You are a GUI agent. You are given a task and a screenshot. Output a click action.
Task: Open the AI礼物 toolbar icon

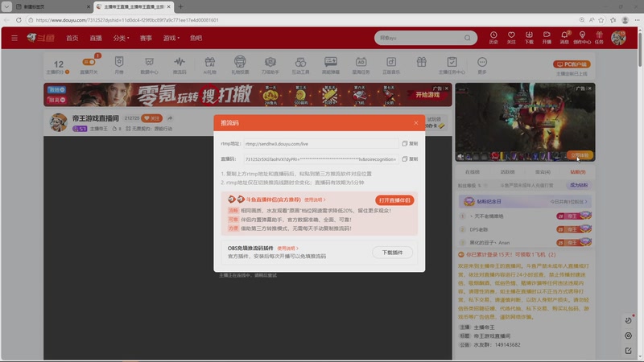click(x=210, y=65)
